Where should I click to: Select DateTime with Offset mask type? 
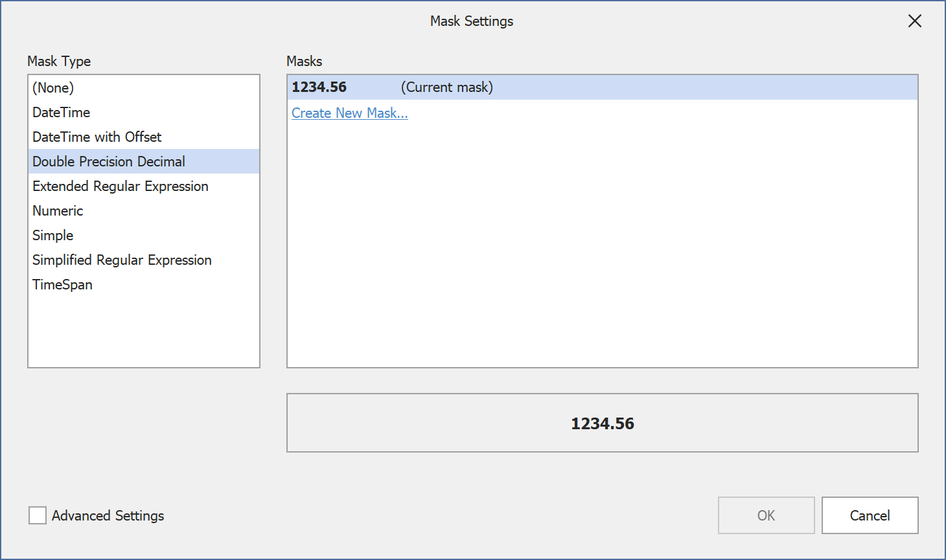pyautogui.click(x=97, y=137)
